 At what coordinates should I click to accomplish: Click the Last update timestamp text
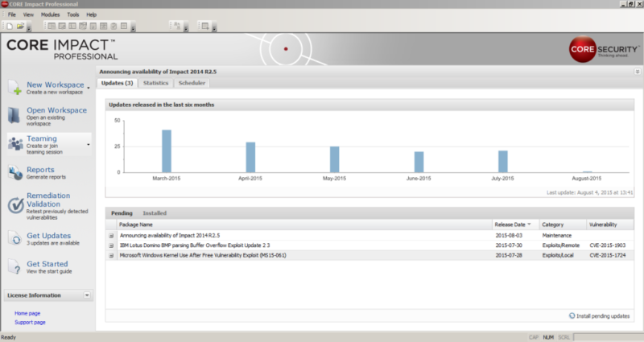tap(589, 192)
